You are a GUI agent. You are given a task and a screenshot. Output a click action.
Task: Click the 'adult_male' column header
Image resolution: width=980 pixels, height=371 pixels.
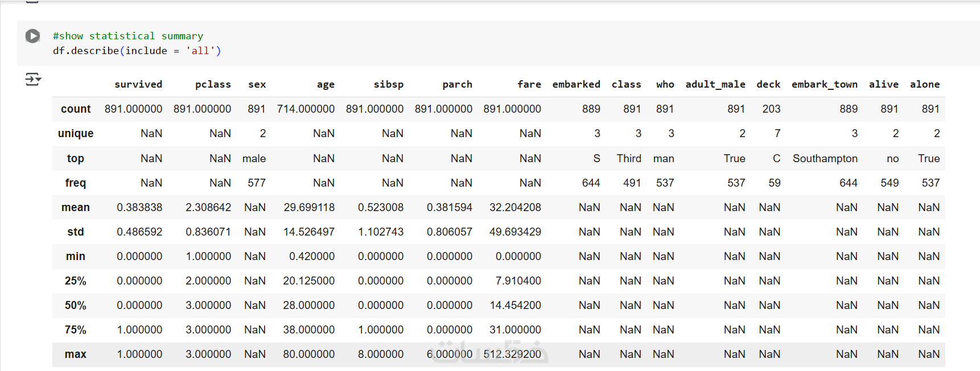(715, 84)
